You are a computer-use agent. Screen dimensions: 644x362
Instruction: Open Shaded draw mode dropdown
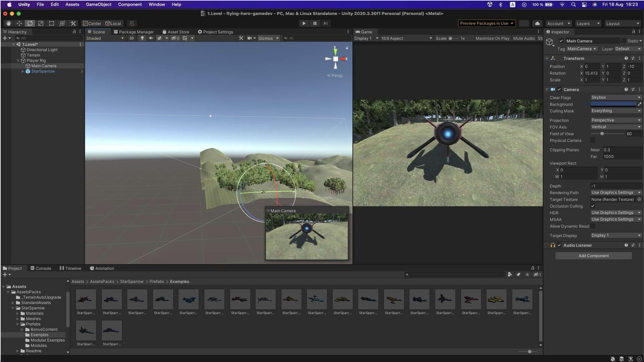pos(105,38)
